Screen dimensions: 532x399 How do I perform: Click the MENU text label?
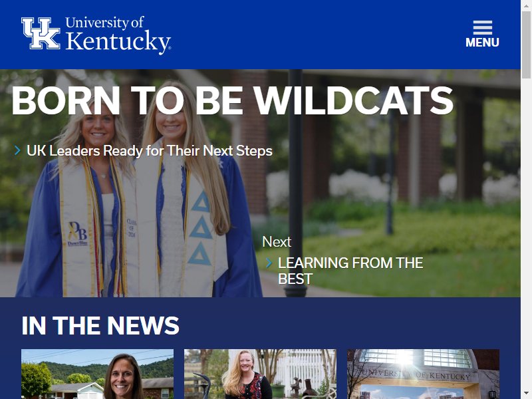pyautogui.click(x=482, y=43)
